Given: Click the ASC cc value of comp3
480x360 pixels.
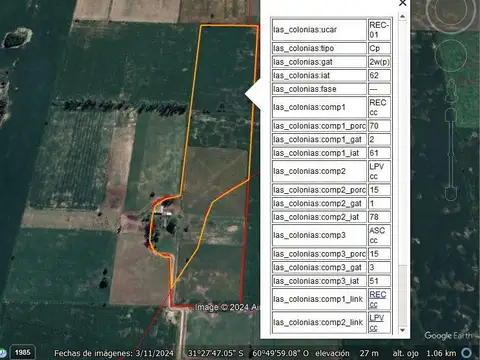Looking at the screenshot, I should [x=379, y=235].
